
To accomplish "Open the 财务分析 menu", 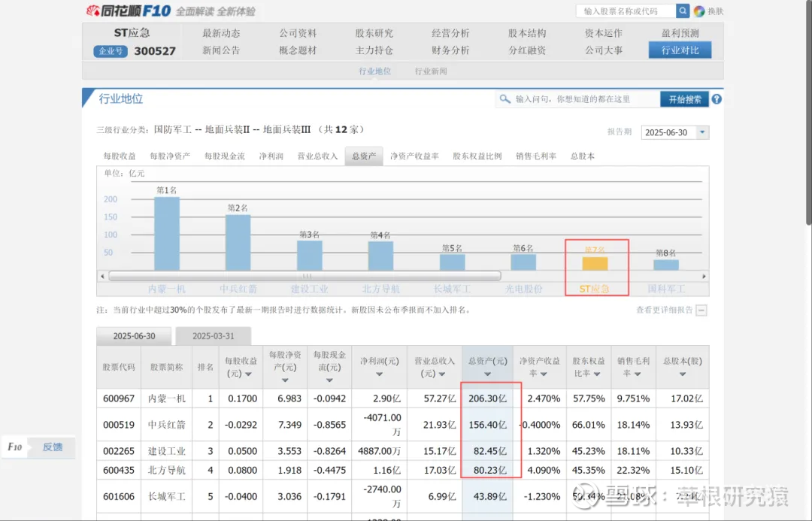I will (x=450, y=50).
